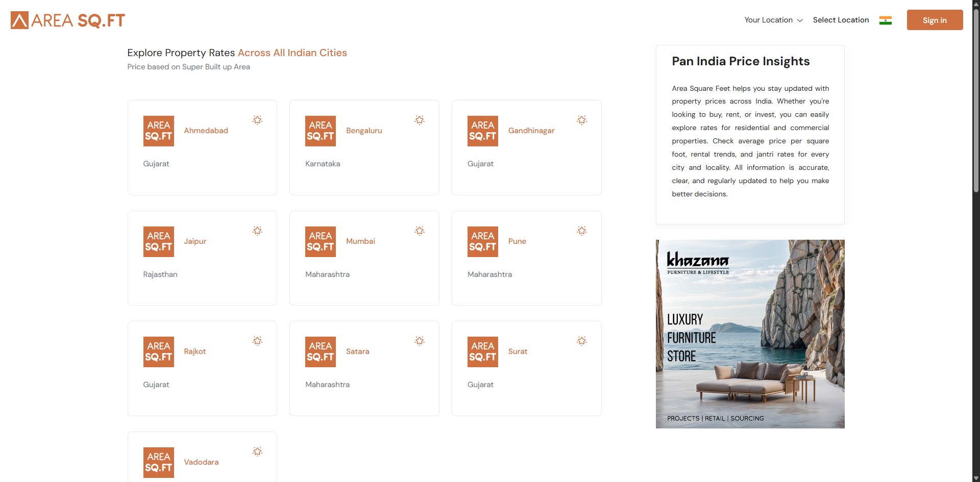Screen dimensions: 980x482
Task: Open the Surat city link
Action: point(518,351)
